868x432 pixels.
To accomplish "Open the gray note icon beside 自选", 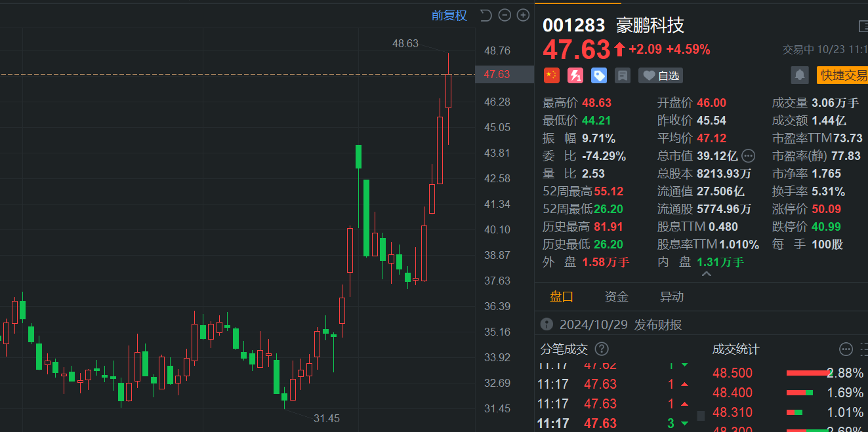I will 623,75.
